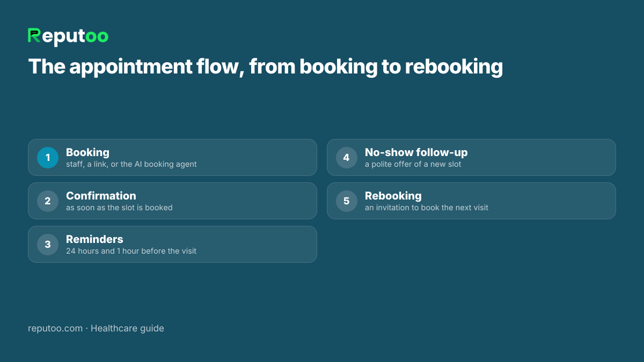
Task: Click 'staff, a link, or the AI booking agent'
Action: click(131, 165)
